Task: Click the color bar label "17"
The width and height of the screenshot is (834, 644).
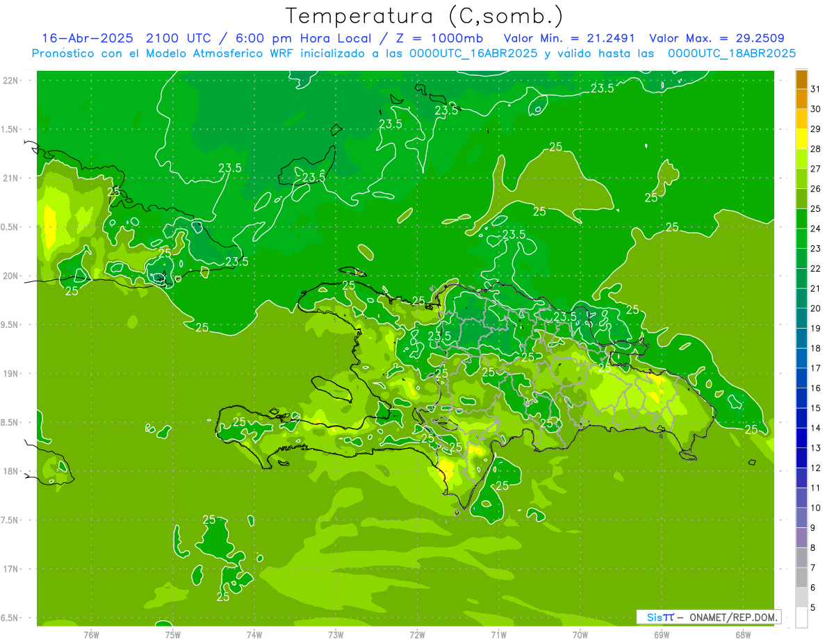Action: click(816, 368)
